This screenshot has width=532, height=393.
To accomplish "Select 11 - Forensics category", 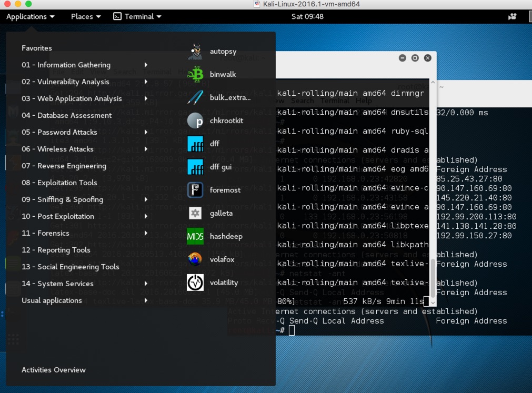I will coord(45,233).
